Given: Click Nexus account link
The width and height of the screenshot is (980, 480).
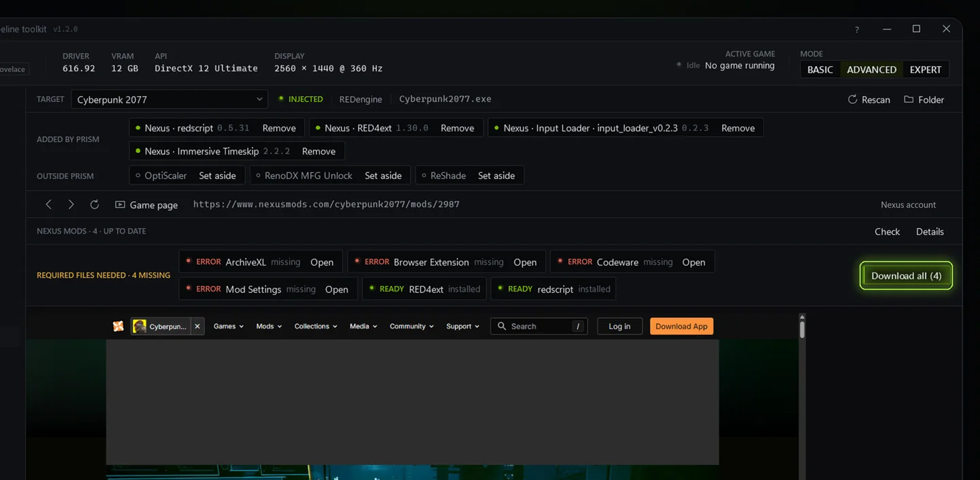Looking at the screenshot, I should coord(908,204).
